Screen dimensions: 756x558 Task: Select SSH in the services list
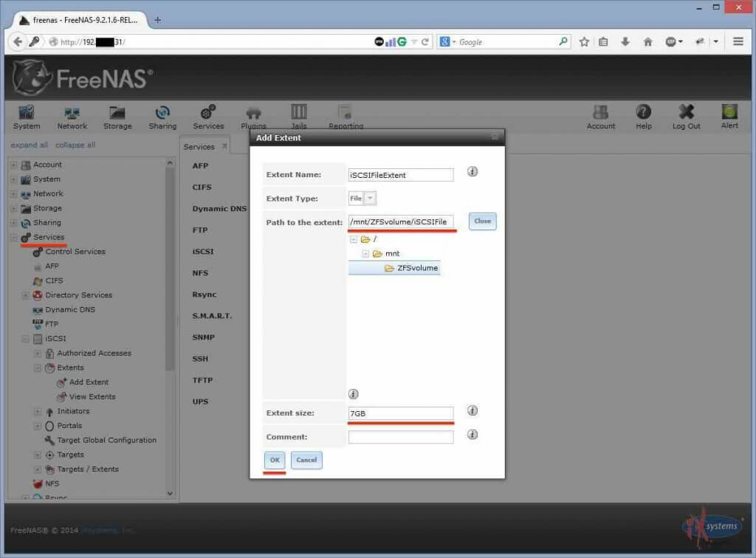tap(200, 359)
